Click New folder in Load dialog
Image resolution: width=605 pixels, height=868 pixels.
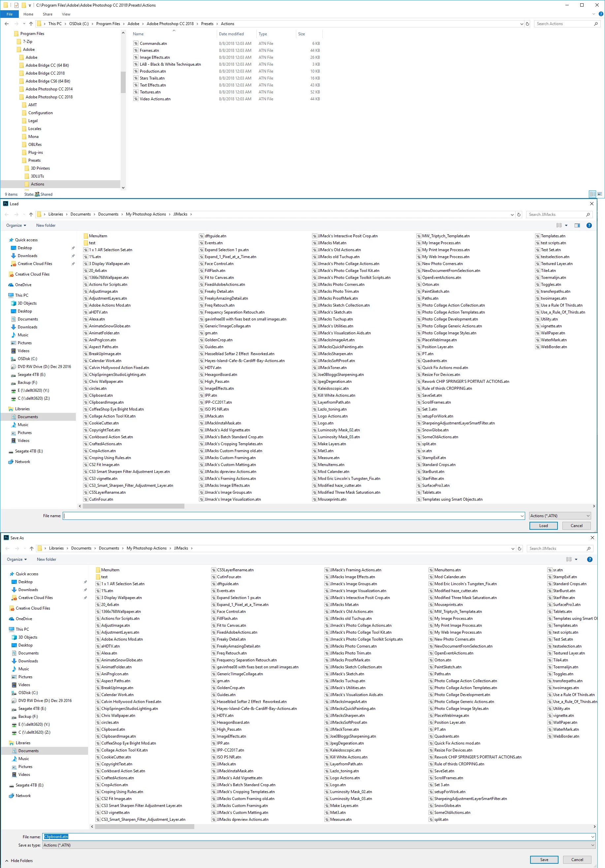click(x=46, y=225)
